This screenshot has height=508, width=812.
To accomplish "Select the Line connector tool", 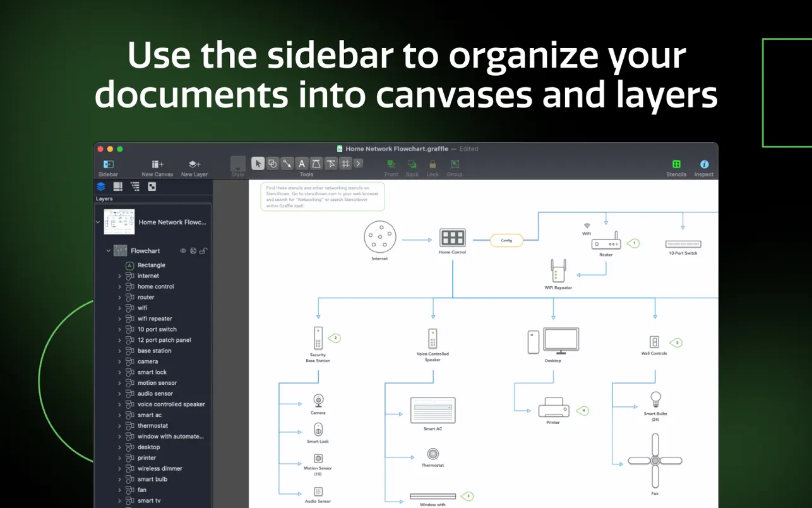I will [x=287, y=164].
